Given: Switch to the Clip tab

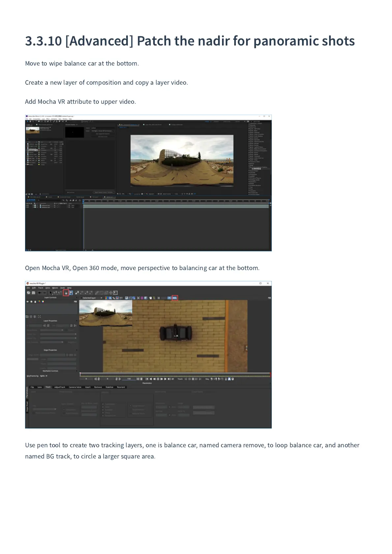Looking at the screenshot, I should pos(32,387).
